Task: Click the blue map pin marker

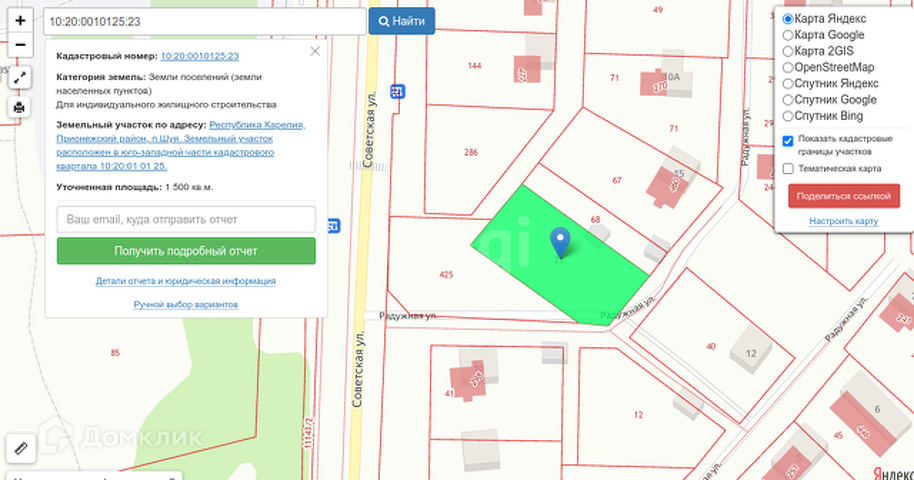Action: [560, 243]
